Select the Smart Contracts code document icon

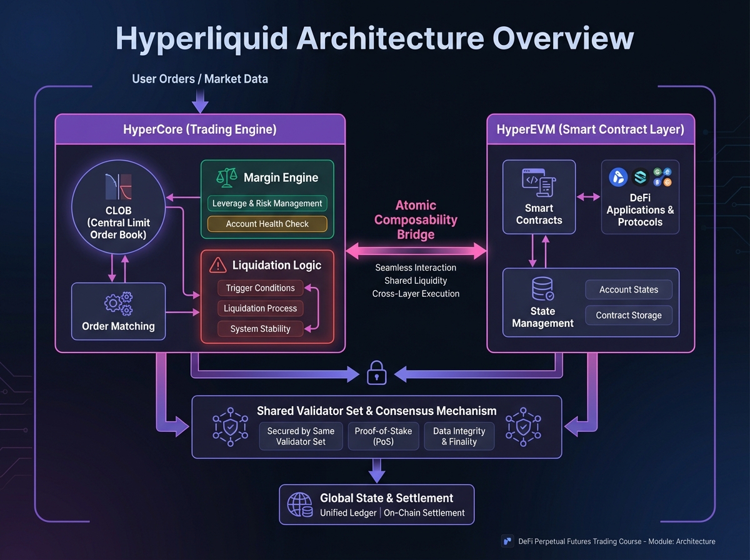[x=539, y=182]
